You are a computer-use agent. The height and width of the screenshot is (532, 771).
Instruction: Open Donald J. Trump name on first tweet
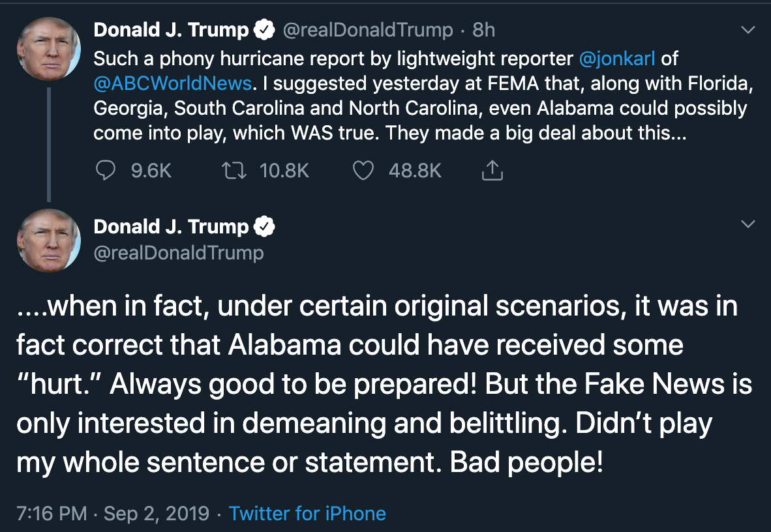coord(171,30)
